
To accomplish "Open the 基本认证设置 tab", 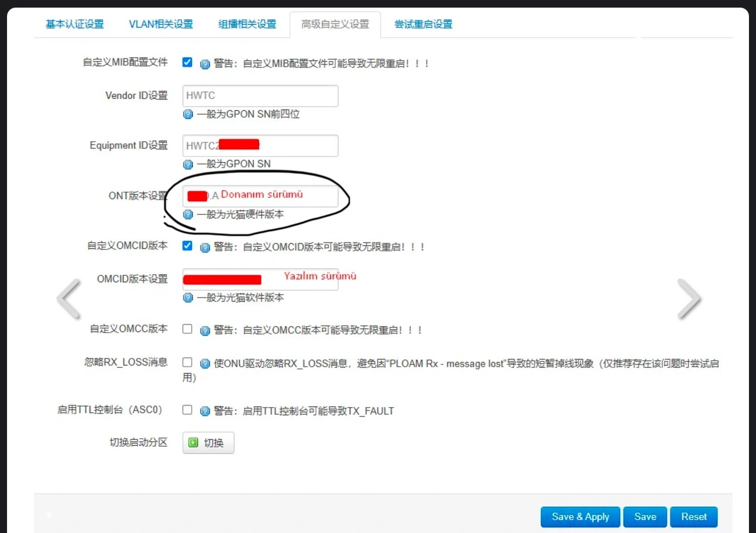I will 74,24.
